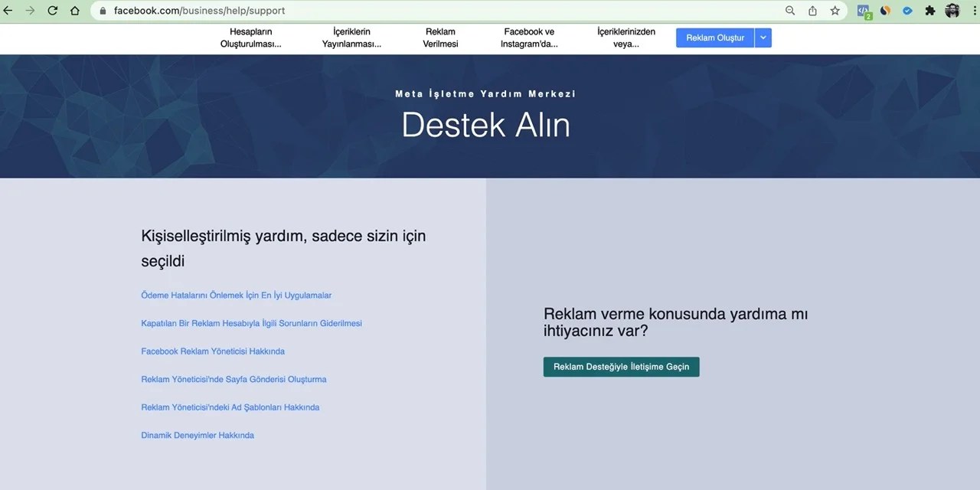Open Dinamik Deneyimler Hakkında link
The height and width of the screenshot is (490, 980).
(x=198, y=435)
